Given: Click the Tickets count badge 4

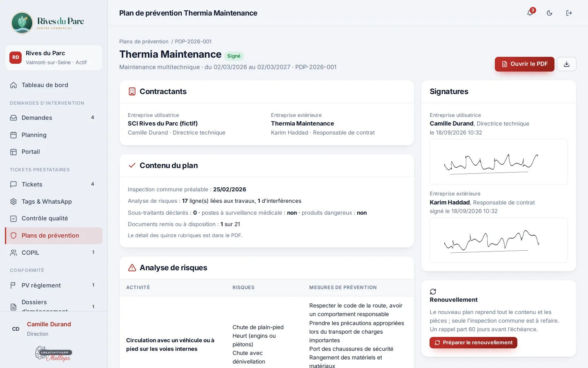Looking at the screenshot, I should (x=93, y=184).
